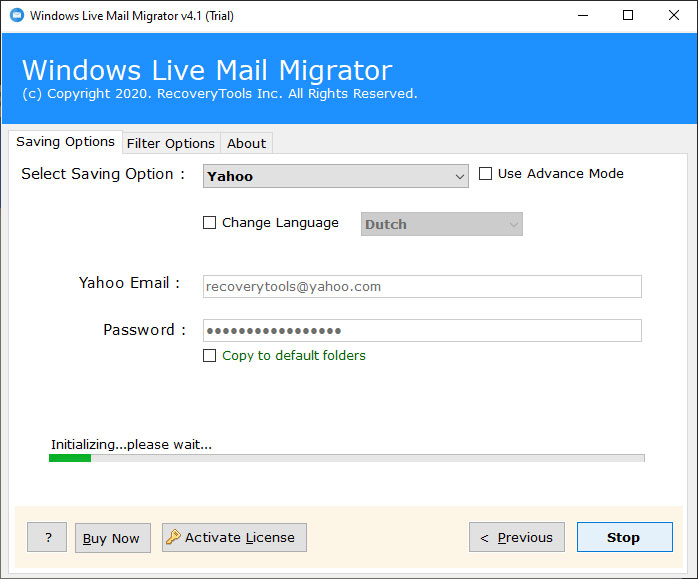This screenshot has width=698, height=579.
Task: Click the green initializing progress bar
Action: [346, 458]
